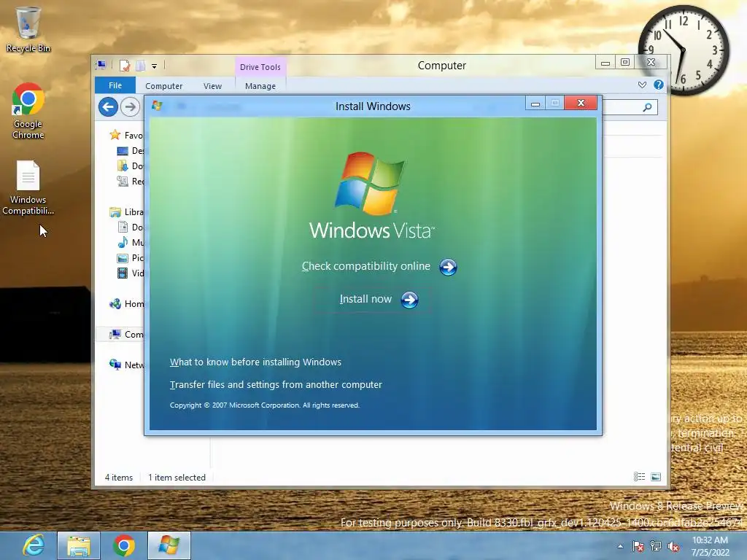Select Libraries in the navigation pane
The height and width of the screenshot is (560, 747).
[x=126, y=212]
